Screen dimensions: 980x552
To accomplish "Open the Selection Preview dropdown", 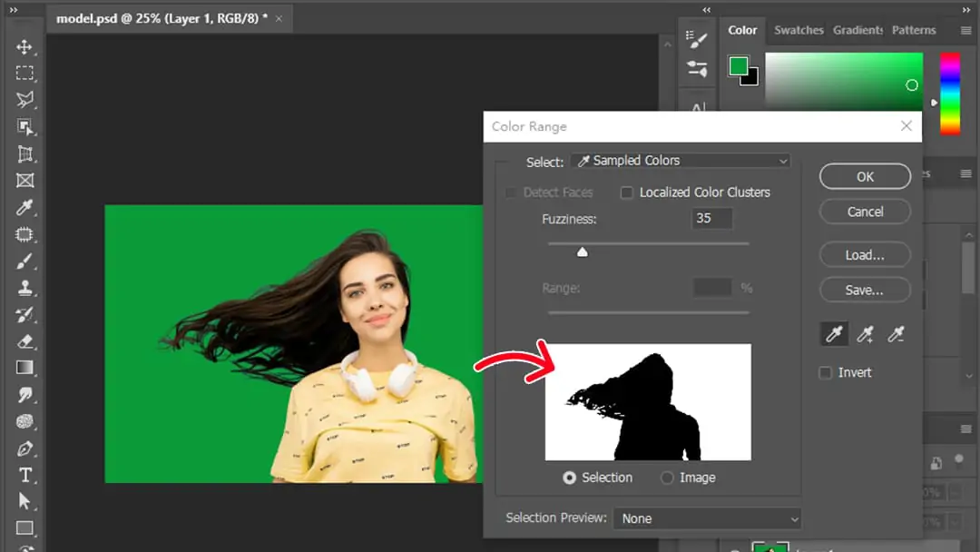I will click(706, 518).
